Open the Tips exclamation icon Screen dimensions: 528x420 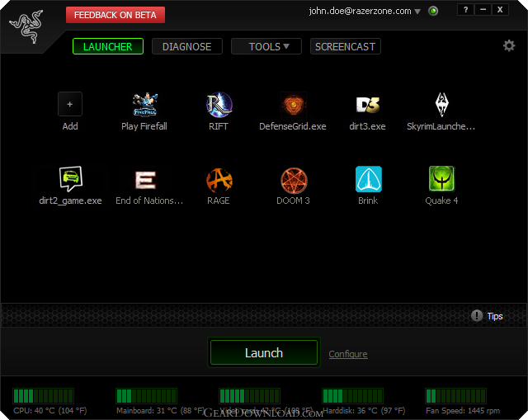click(477, 315)
